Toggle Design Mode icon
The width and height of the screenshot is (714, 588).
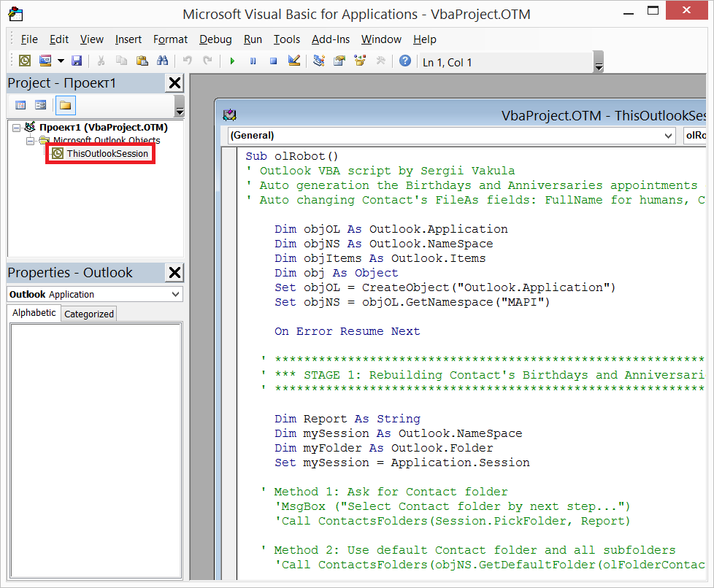[x=294, y=61]
